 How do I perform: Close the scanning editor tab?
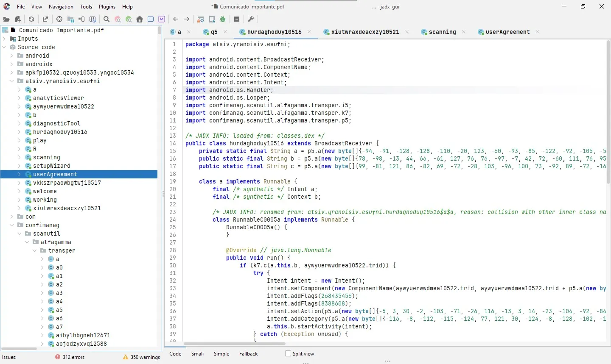[464, 32]
